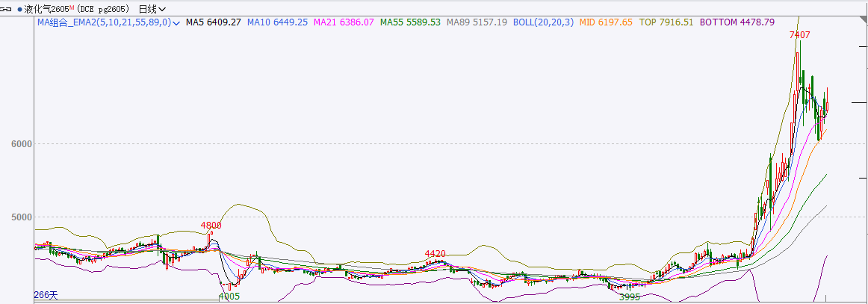The width and height of the screenshot is (868, 304).
Task: Click the blue dot before 液化气2605
Action: pyautogui.click(x=19, y=10)
